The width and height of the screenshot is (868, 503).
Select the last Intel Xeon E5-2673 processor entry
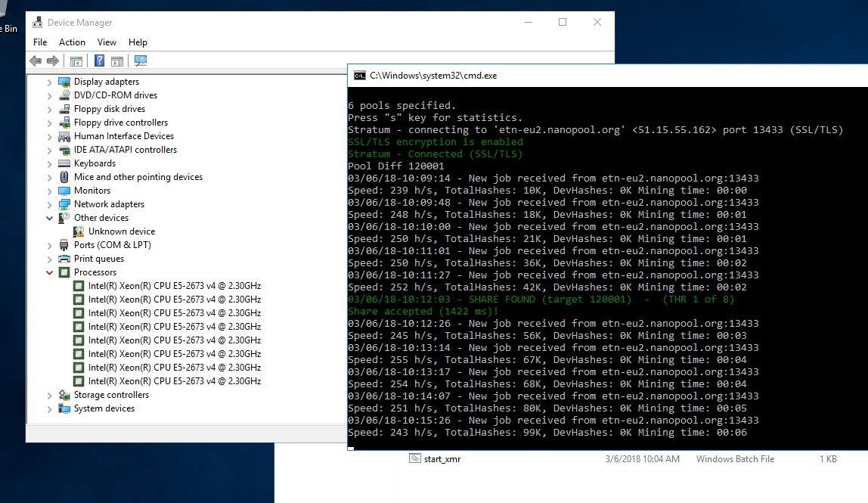(175, 381)
